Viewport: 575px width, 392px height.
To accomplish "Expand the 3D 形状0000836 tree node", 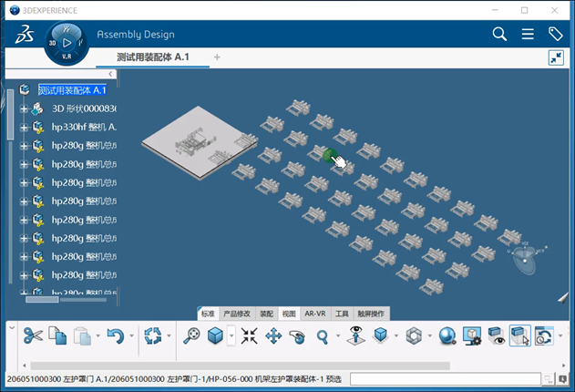I will (x=24, y=108).
